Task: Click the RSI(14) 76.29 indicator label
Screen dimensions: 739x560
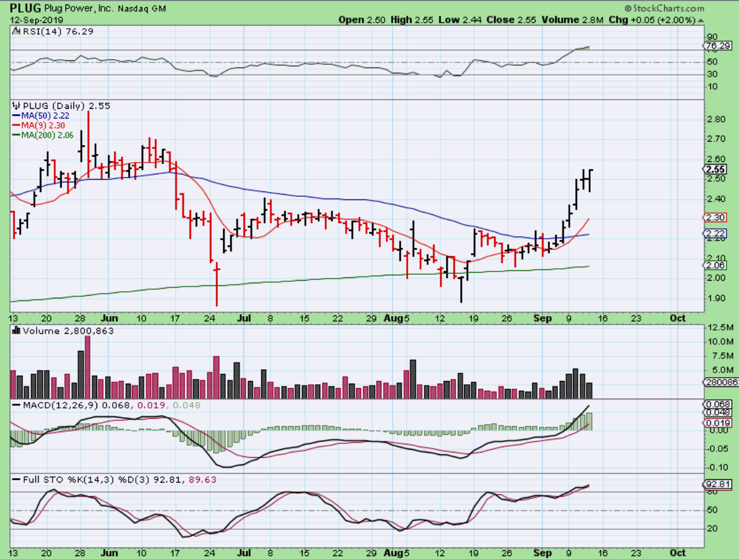Action: (58, 31)
